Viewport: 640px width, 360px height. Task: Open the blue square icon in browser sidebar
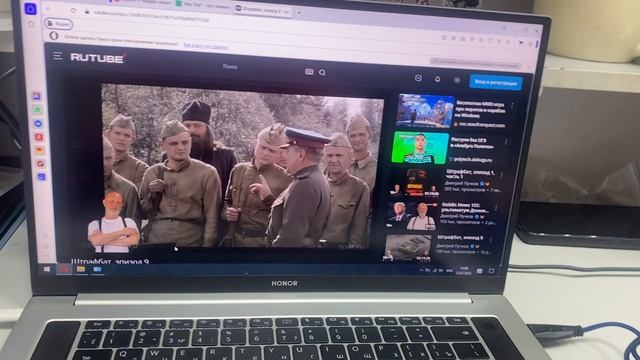click(x=41, y=177)
